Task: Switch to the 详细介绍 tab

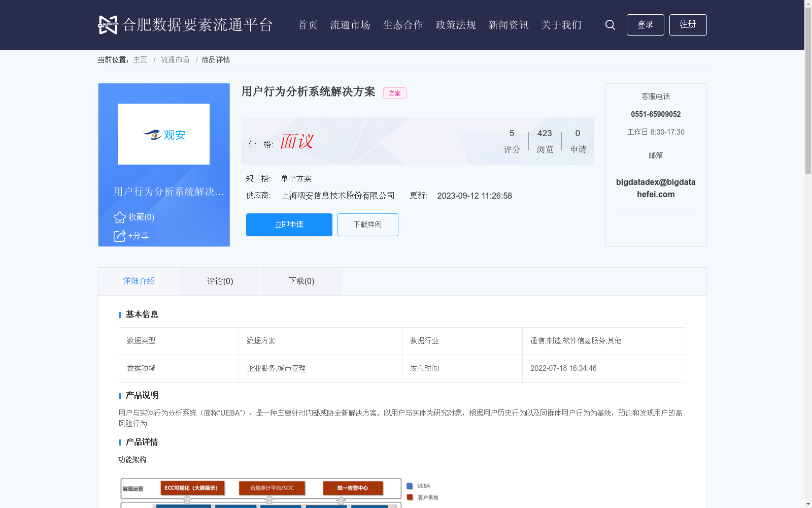Action: point(139,281)
